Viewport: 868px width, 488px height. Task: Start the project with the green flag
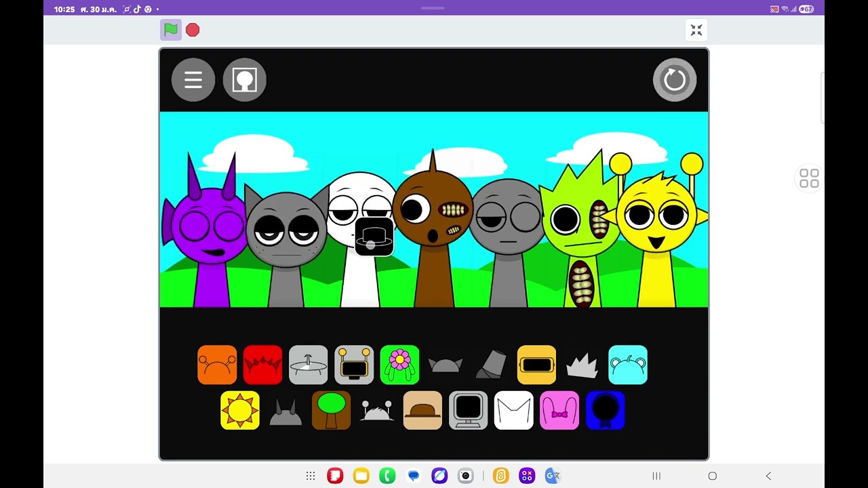coord(171,30)
